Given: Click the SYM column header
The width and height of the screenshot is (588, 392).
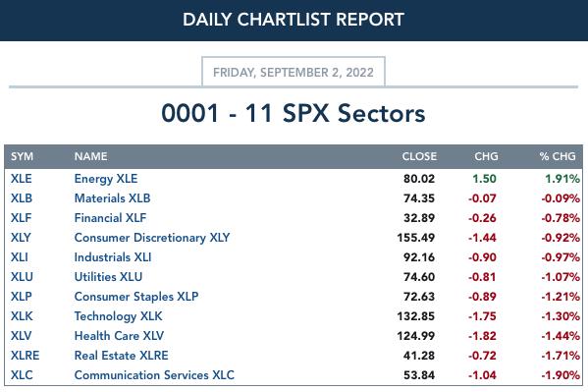Looking at the screenshot, I should (x=22, y=156).
